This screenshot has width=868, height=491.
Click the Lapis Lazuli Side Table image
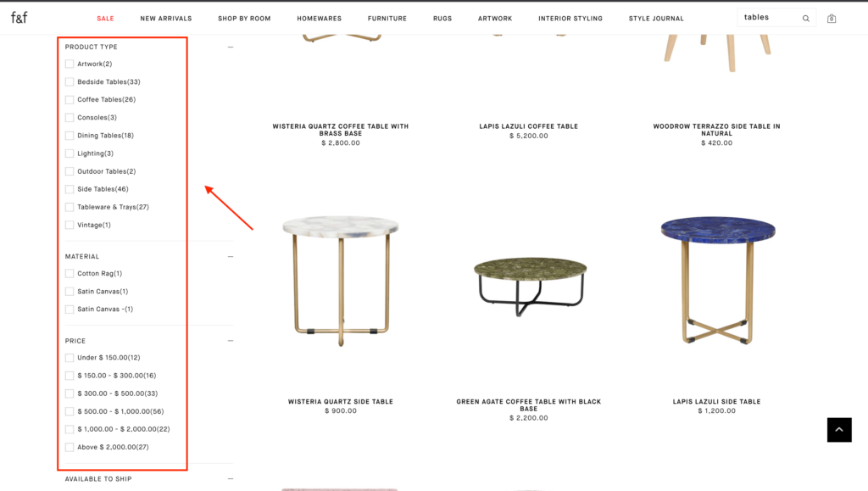(717, 280)
